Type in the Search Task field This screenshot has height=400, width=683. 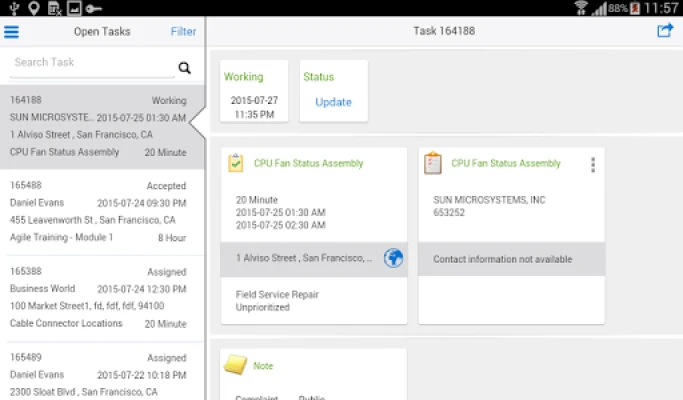point(90,63)
